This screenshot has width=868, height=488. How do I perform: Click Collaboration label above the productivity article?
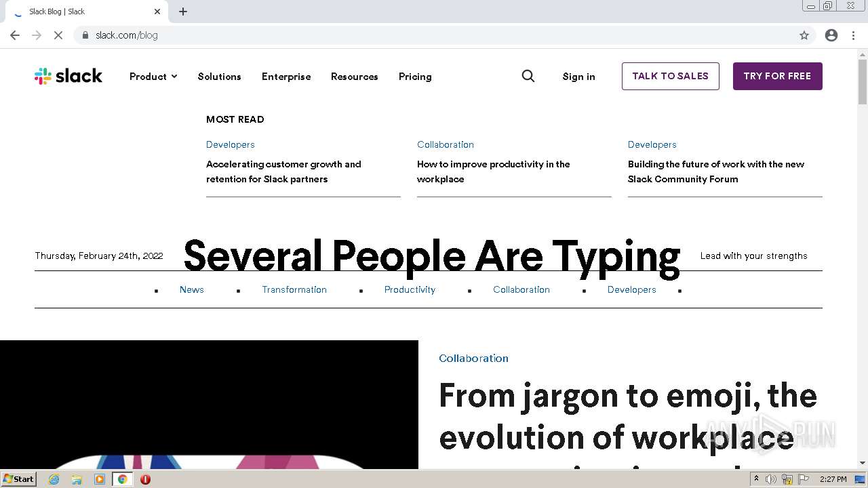click(446, 144)
